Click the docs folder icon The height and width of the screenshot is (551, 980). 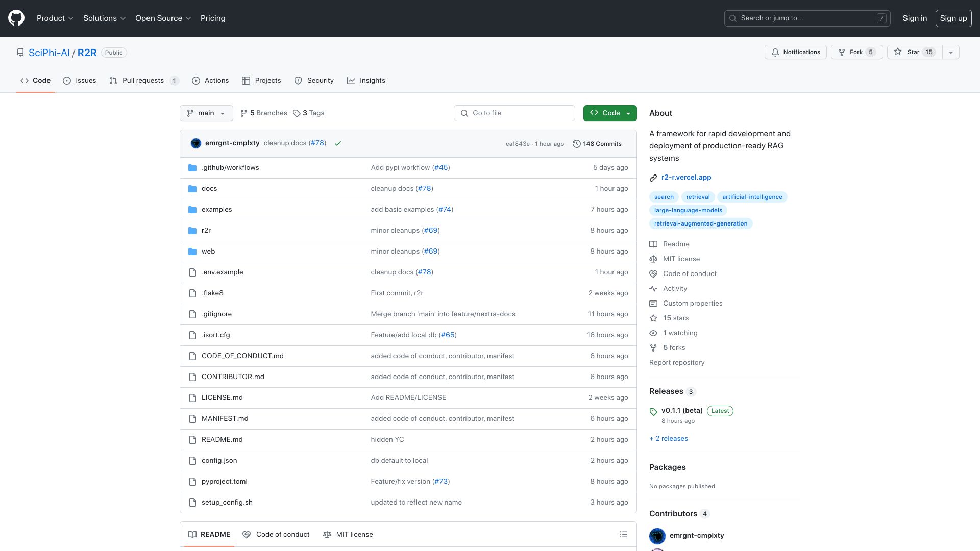[x=192, y=189]
